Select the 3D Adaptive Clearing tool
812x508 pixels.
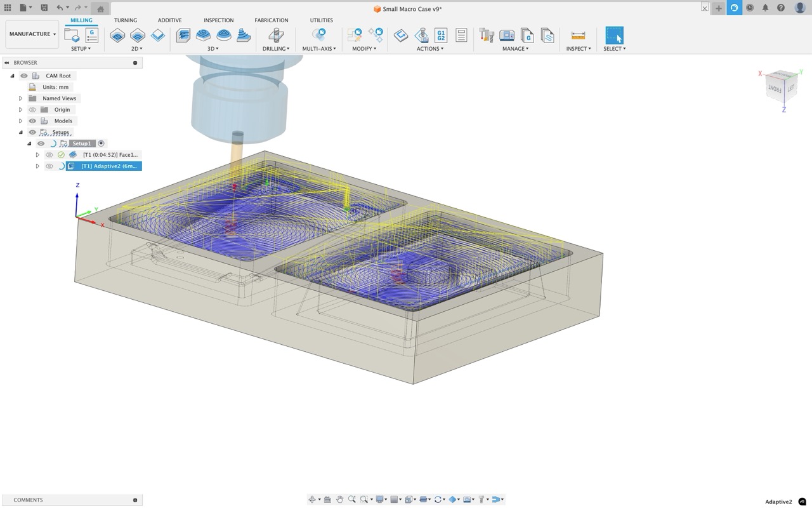(x=183, y=36)
